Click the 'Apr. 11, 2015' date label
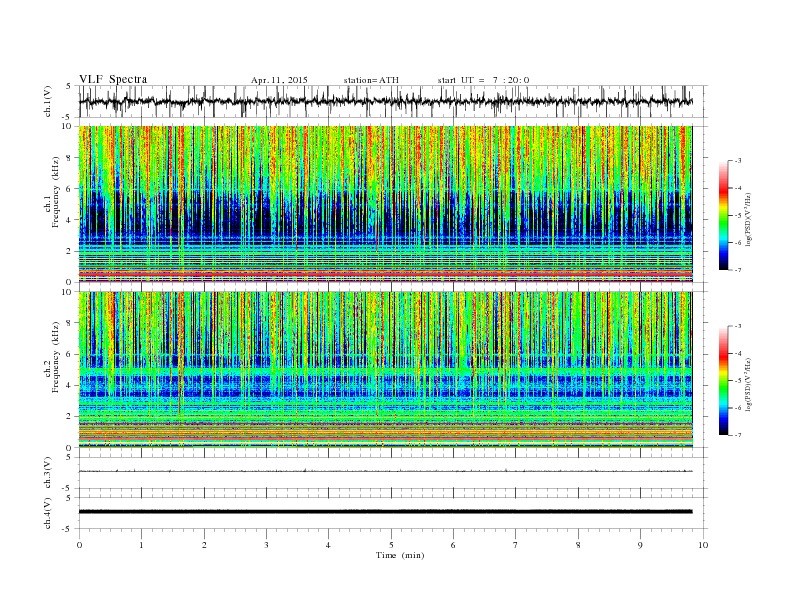 point(279,80)
